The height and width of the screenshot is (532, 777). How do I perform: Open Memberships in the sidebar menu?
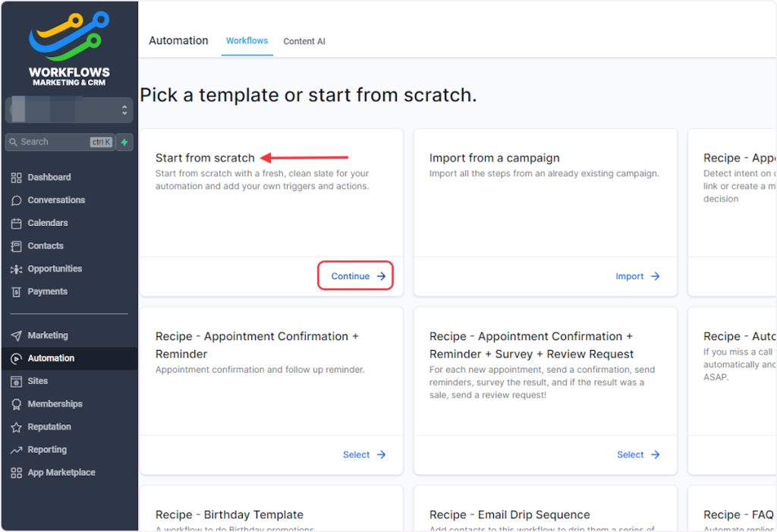click(55, 404)
